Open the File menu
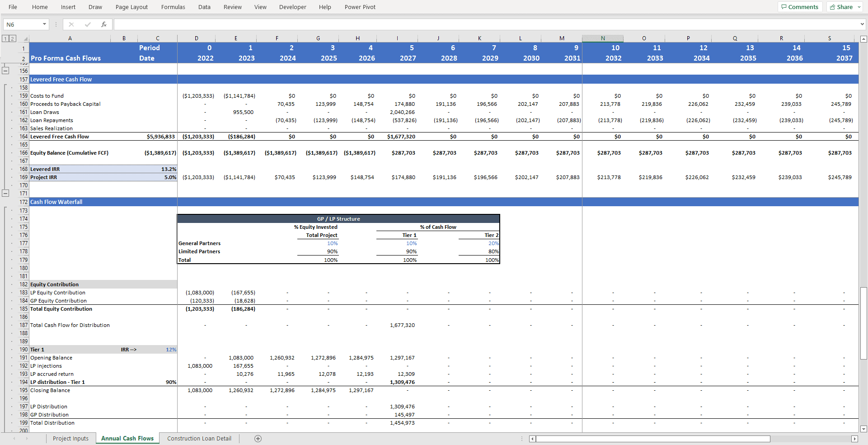This screenshot has height=445, width=868. (x=13, y=7)
